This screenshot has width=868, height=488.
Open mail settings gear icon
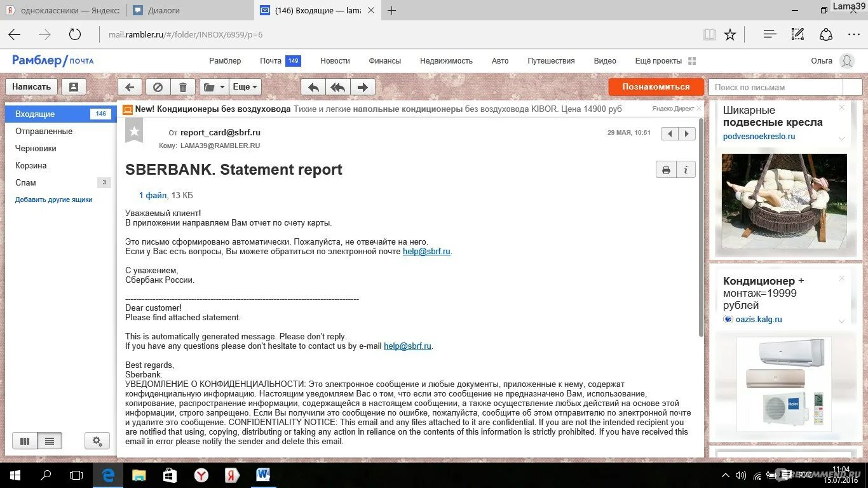click(x=97, y=441)
